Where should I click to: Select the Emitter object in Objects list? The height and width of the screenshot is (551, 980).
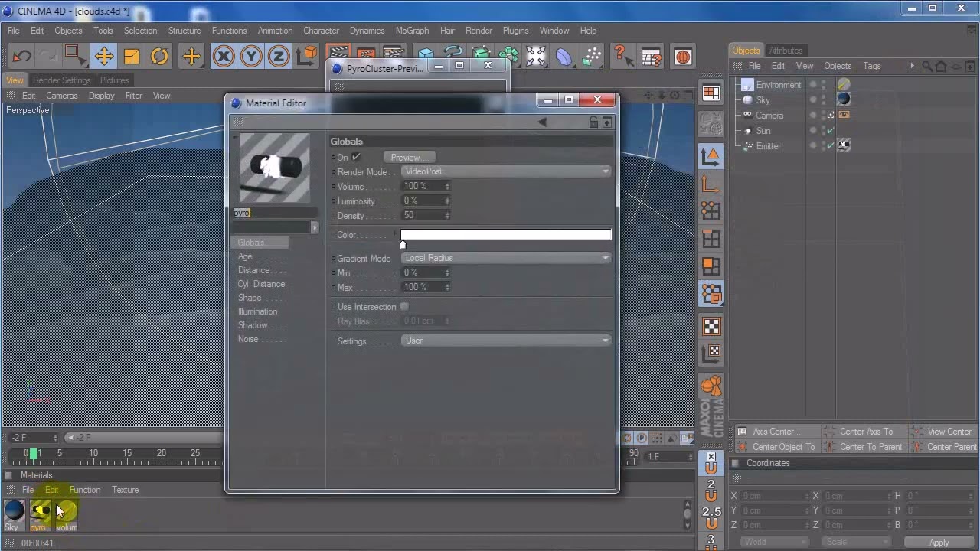(x=769, y=146)
